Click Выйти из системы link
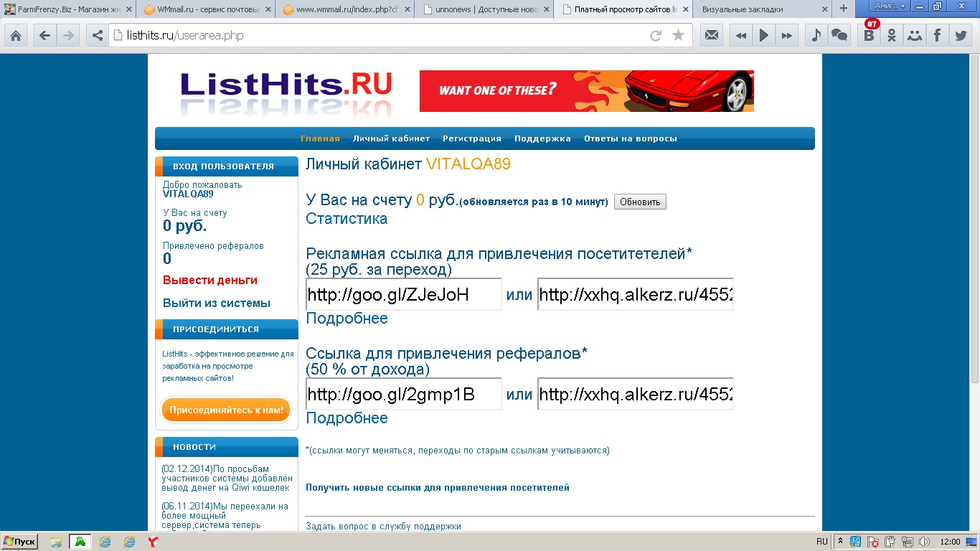 (217, 303)
